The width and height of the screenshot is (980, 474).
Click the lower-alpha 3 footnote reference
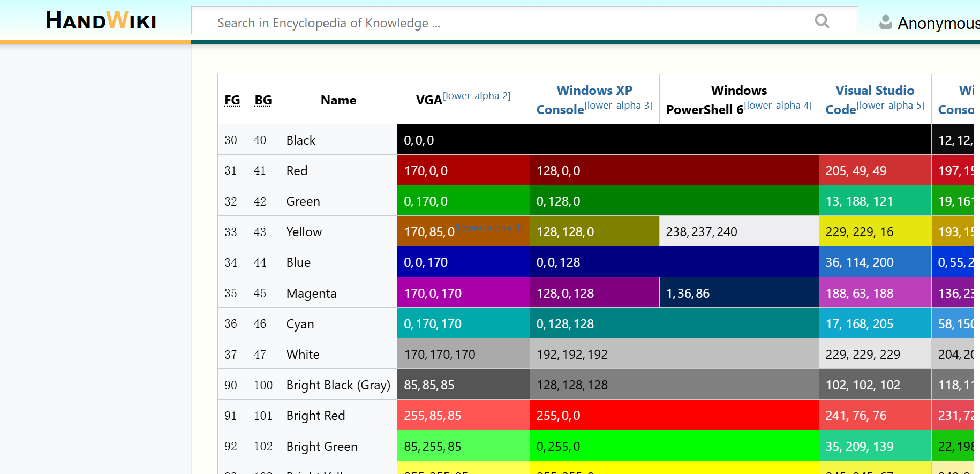click(618, 105)
